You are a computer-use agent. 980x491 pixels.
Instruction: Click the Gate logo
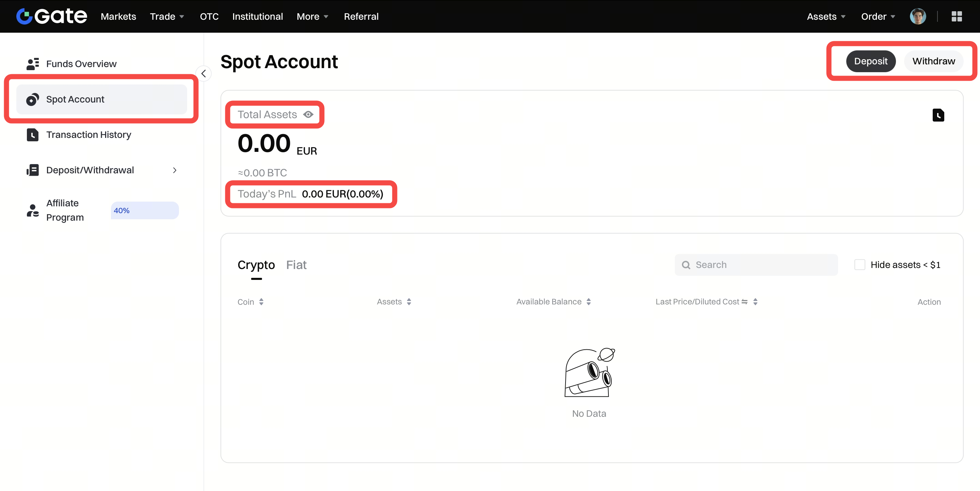click(52, 16)
